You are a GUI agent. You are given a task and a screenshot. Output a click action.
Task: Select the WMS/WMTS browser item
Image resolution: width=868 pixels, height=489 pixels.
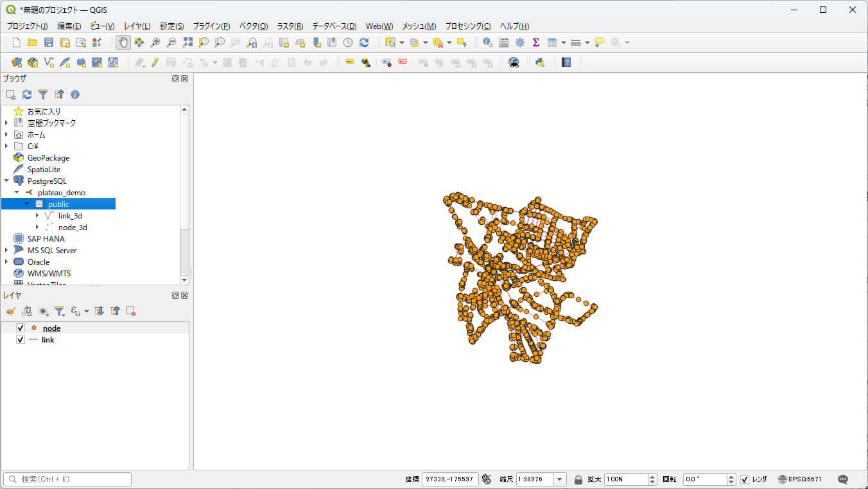49,273
